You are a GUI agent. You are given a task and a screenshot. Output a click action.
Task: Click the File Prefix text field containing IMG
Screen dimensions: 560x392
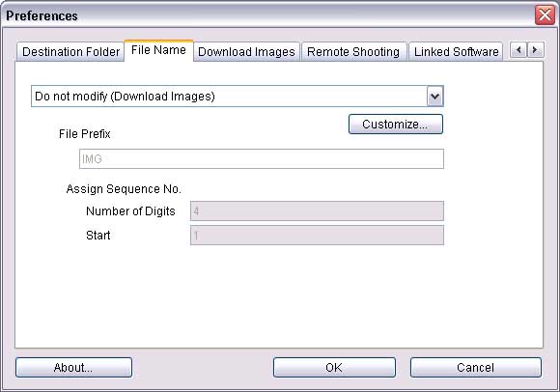[x=262, y=159]
